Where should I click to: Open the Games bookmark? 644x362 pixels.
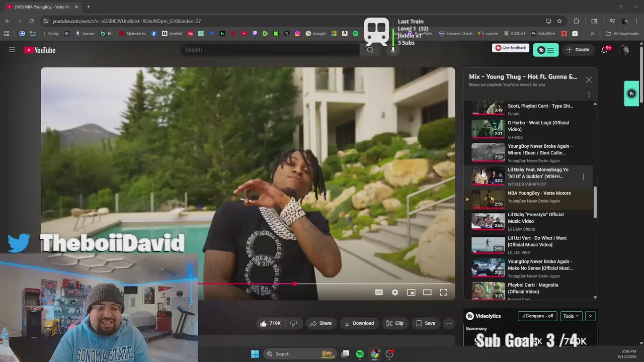pos(85,34)
